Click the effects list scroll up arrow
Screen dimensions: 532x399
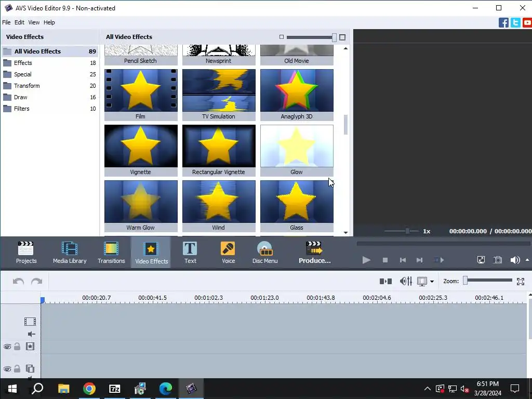click(345, 48)
